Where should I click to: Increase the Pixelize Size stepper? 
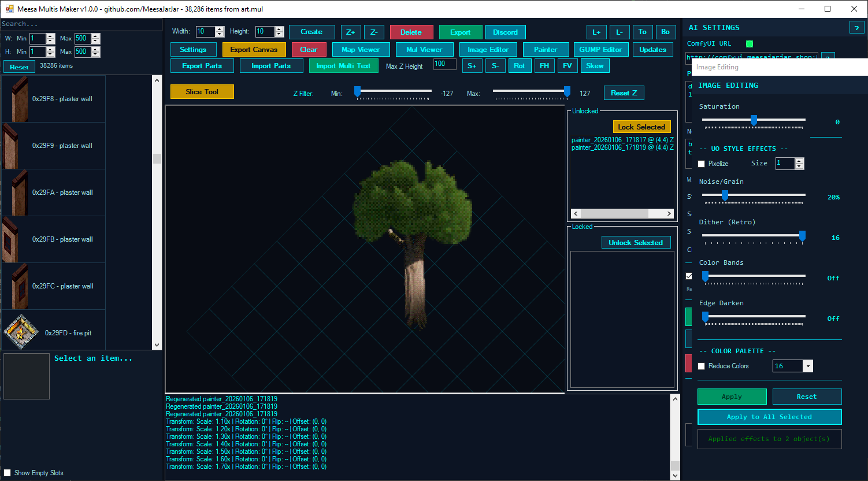click(x=799, y=161)
